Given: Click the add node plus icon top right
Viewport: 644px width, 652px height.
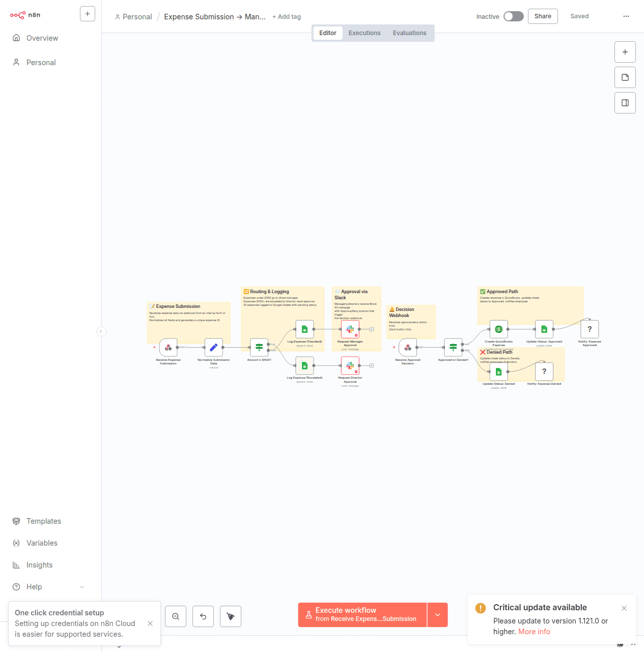Looking at the screenshot, I should click(625, 52).
